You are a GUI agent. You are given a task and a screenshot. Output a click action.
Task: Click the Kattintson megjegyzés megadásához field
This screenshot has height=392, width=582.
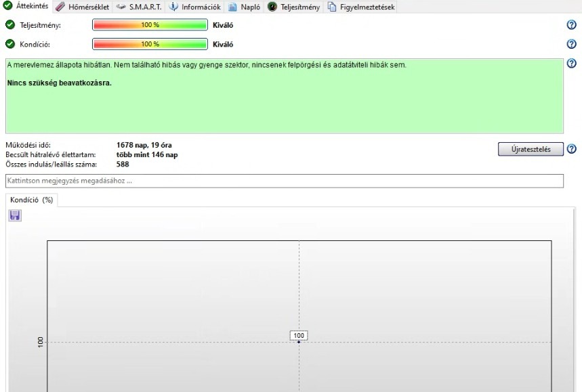(285, 181)
